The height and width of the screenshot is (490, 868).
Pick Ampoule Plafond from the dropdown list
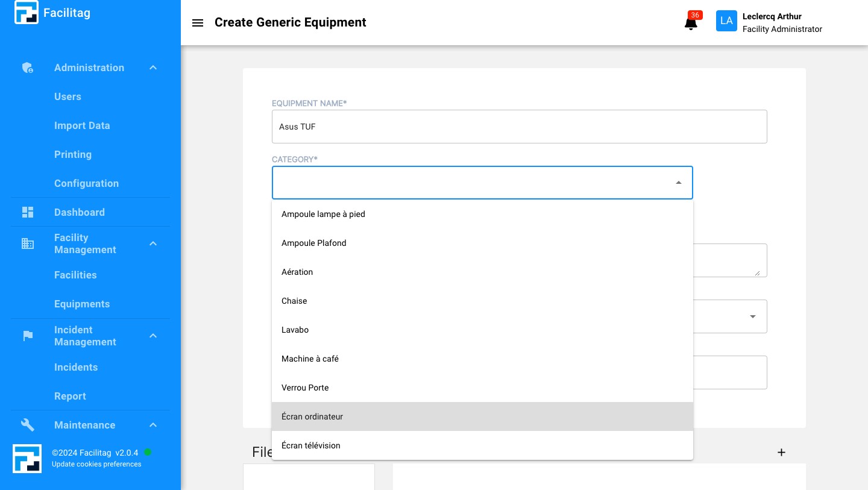coord(313,243)
